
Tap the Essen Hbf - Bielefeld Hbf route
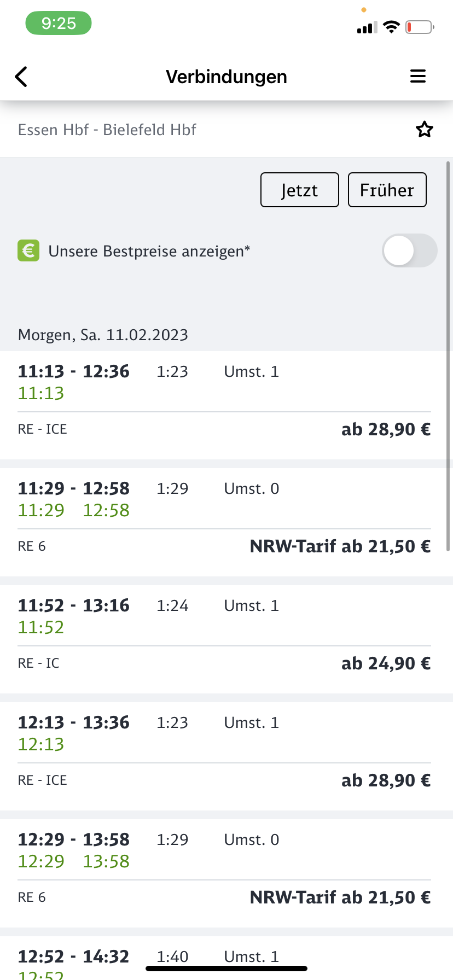click(x=107, y=130)
